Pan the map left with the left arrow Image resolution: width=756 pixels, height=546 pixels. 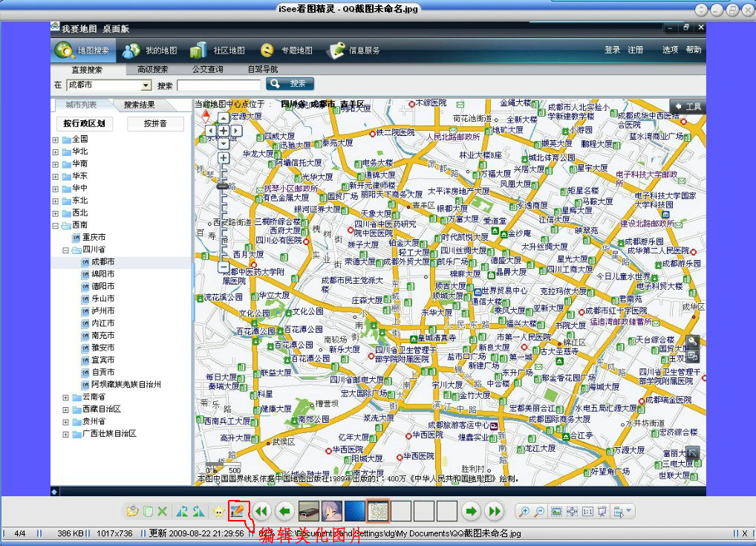(211, 131)
